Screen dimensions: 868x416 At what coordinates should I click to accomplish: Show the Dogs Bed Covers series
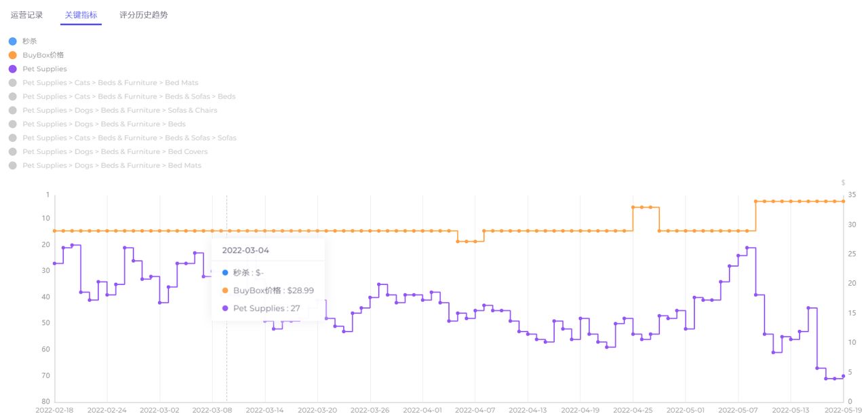pyautogui.click(x=13, y=152)
